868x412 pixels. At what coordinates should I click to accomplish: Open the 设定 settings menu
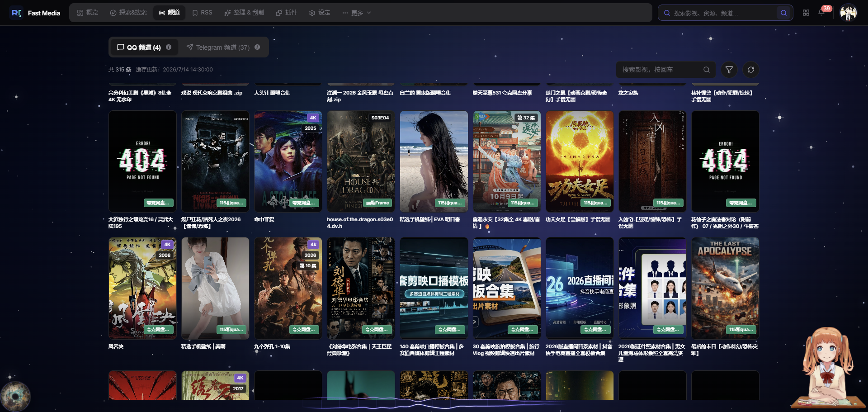(320, 13)
